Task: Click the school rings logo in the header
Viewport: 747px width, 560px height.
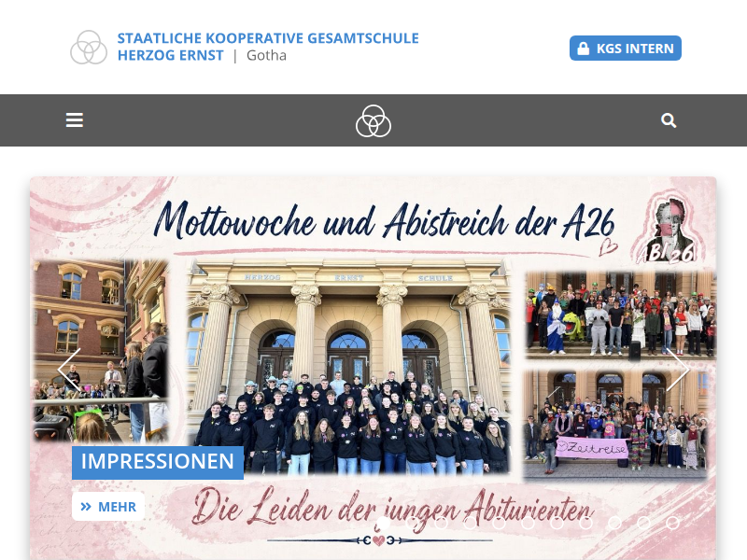Action: point(89,48)
